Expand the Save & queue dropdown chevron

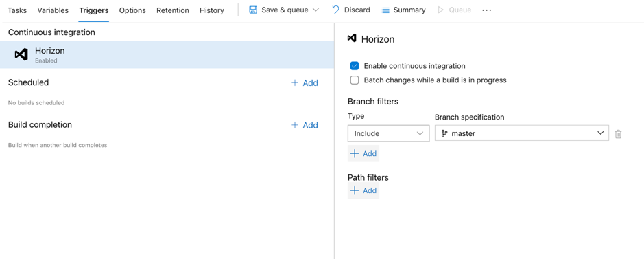(x=315, y=10)
